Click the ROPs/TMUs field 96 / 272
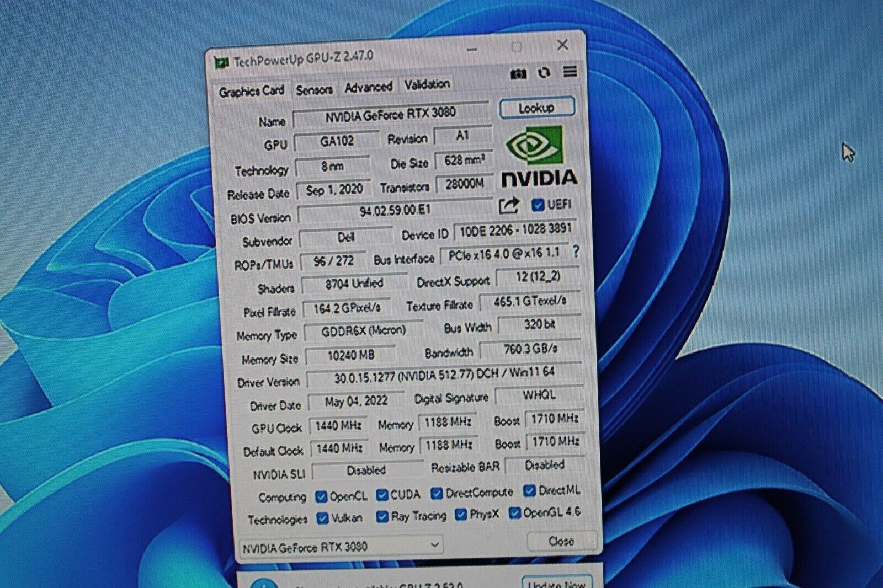Viewport: 883px width, 588px height. coord(333,261)
